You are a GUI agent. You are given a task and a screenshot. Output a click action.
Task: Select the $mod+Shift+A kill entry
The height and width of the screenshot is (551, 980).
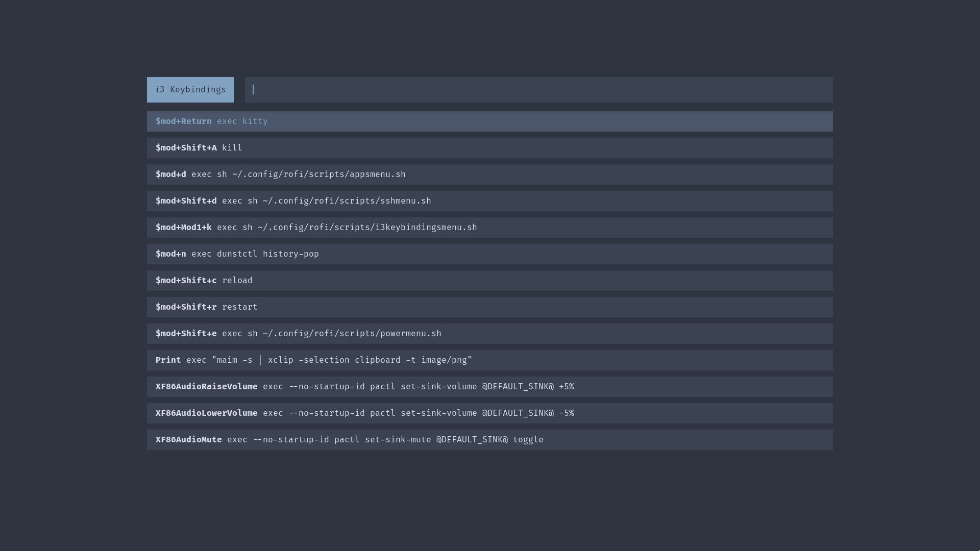[x=489, y=148]
